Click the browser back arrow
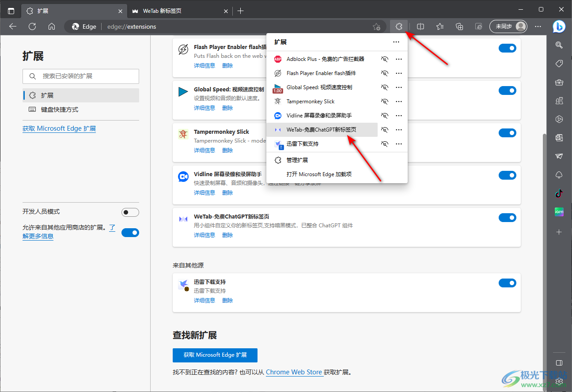 click(13, 26)
